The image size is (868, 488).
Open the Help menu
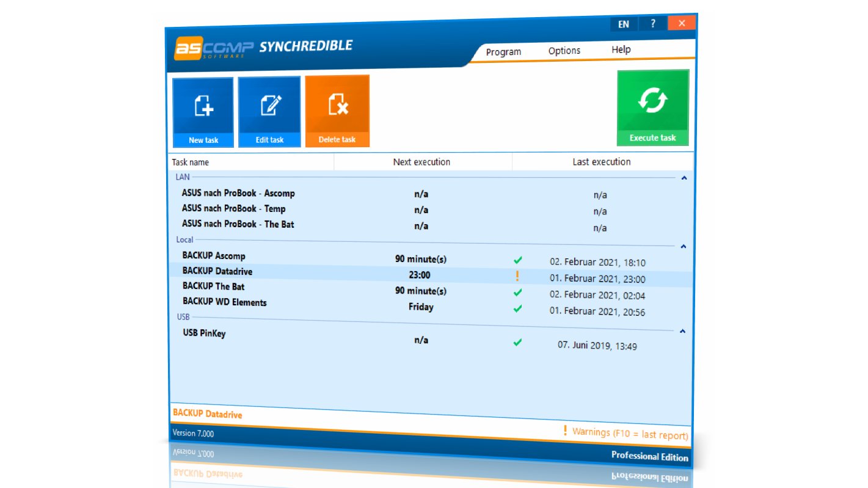621,49
